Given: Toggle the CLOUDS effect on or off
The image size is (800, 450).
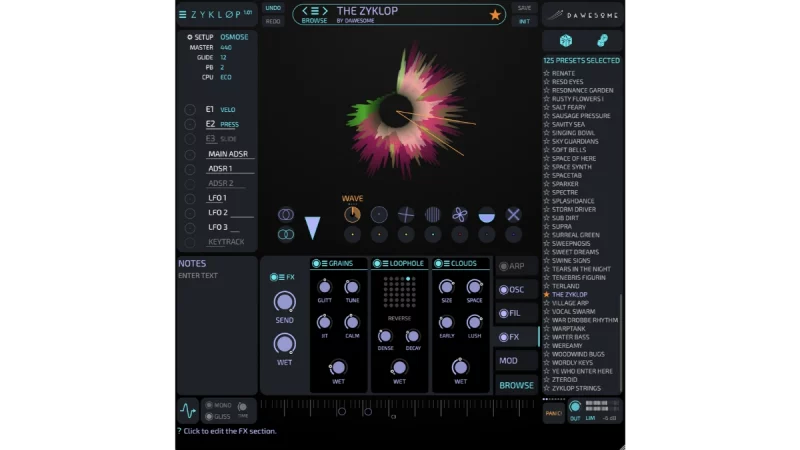Looking at the screenshot, I should pyautogui.click(x=439, y=264).
